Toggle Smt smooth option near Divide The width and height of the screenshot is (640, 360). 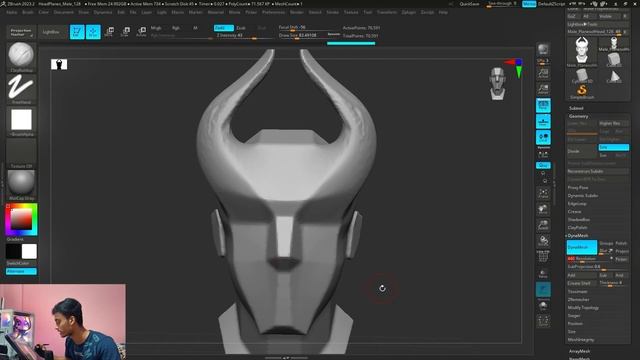[613, 147]
